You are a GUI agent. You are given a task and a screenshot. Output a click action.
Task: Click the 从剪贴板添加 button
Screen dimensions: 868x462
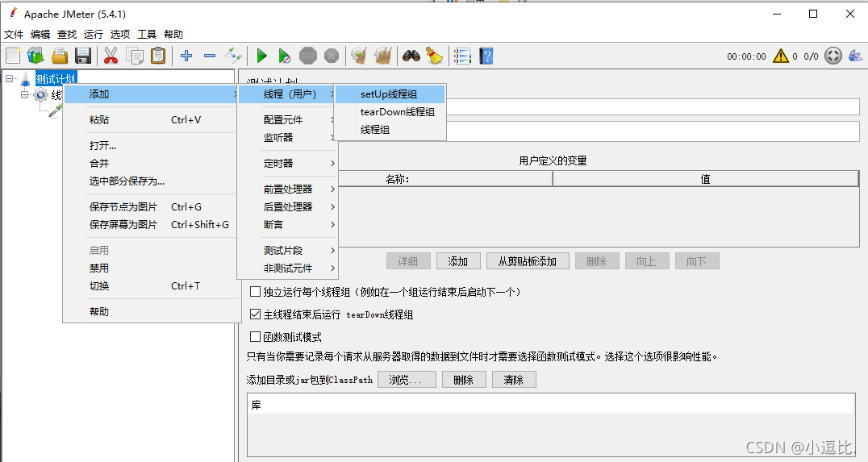tap(528, 261)
